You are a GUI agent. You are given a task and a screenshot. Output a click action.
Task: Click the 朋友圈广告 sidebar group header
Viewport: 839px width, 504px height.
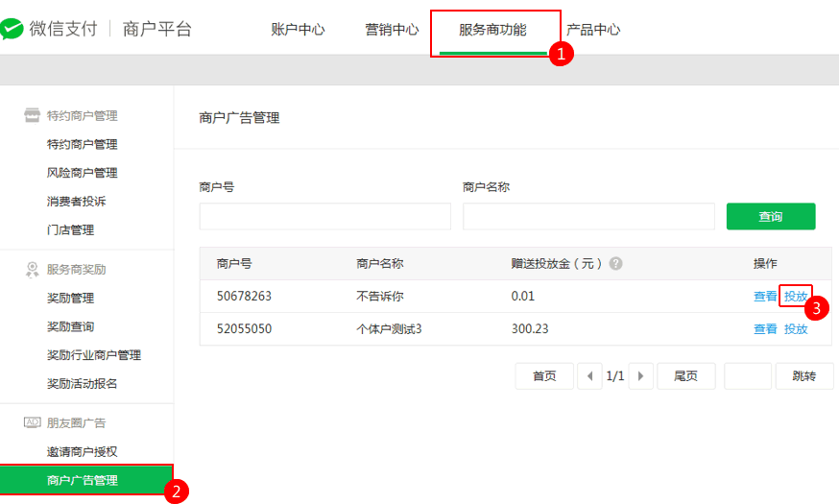coord(76,422)
